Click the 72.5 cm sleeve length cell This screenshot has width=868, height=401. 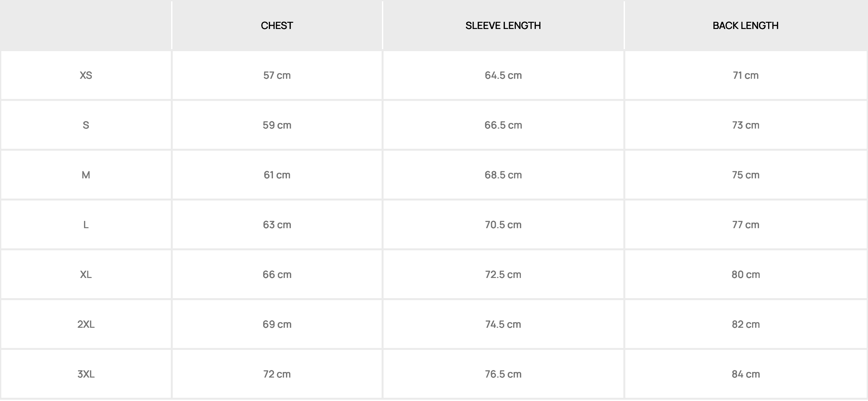(503, 275)
